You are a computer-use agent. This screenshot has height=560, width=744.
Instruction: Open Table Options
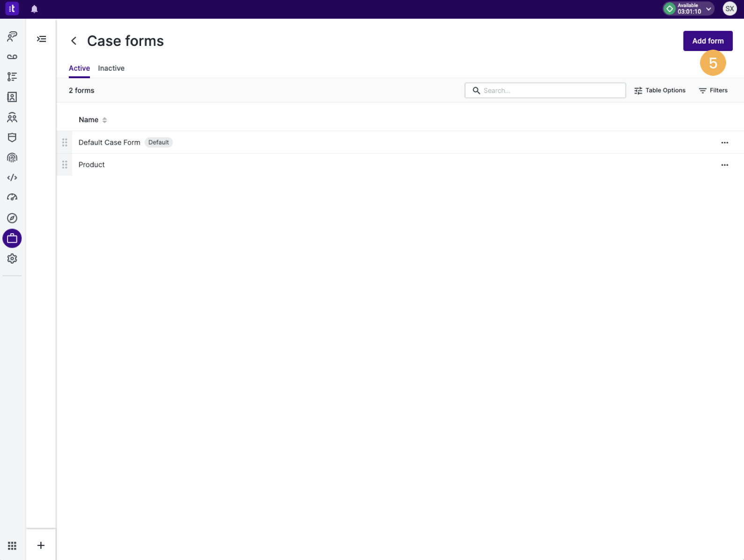coord(660,90)
